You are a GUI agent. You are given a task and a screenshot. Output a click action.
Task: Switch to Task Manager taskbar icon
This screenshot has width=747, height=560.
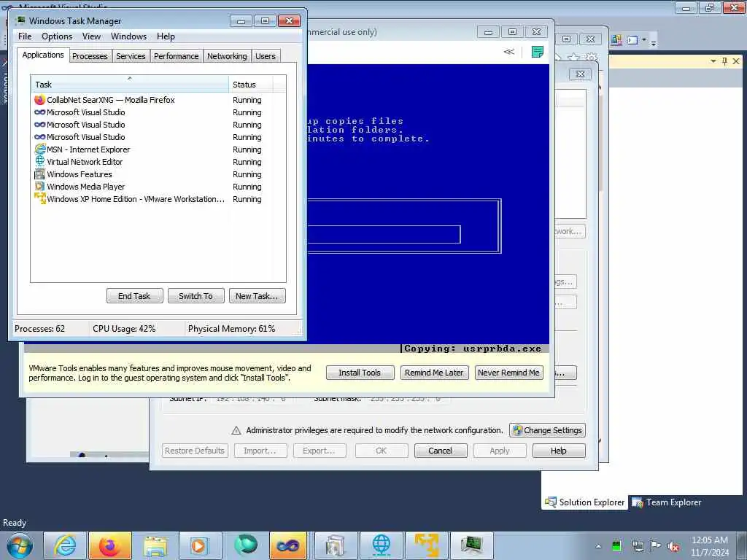pos(471,545)
